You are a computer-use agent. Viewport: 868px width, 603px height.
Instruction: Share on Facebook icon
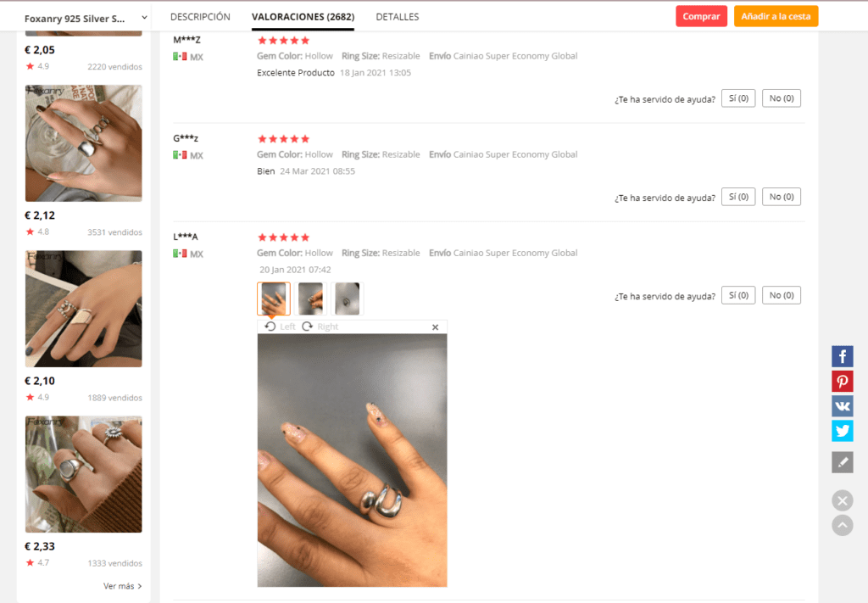pyautogui.click(x=842, y=356)
